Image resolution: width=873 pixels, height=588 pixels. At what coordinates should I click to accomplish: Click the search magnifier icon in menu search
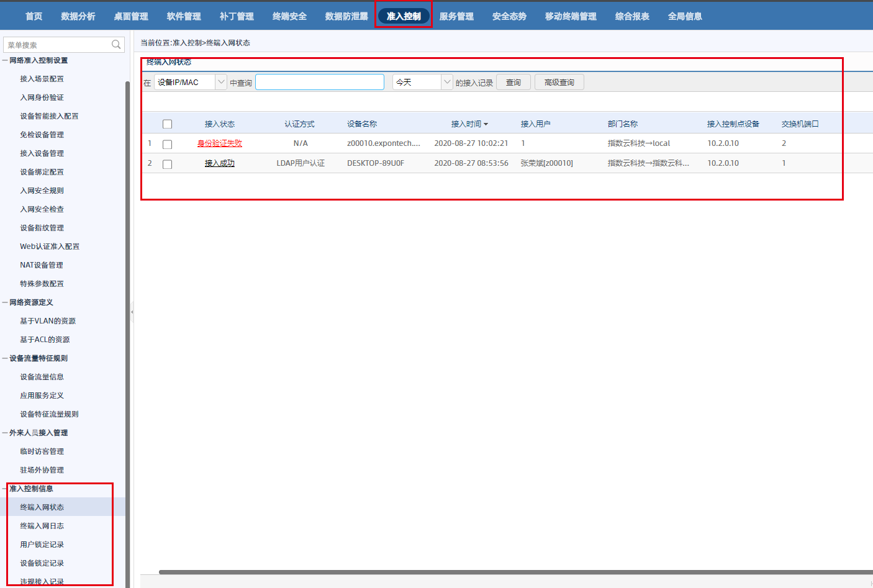116,45
